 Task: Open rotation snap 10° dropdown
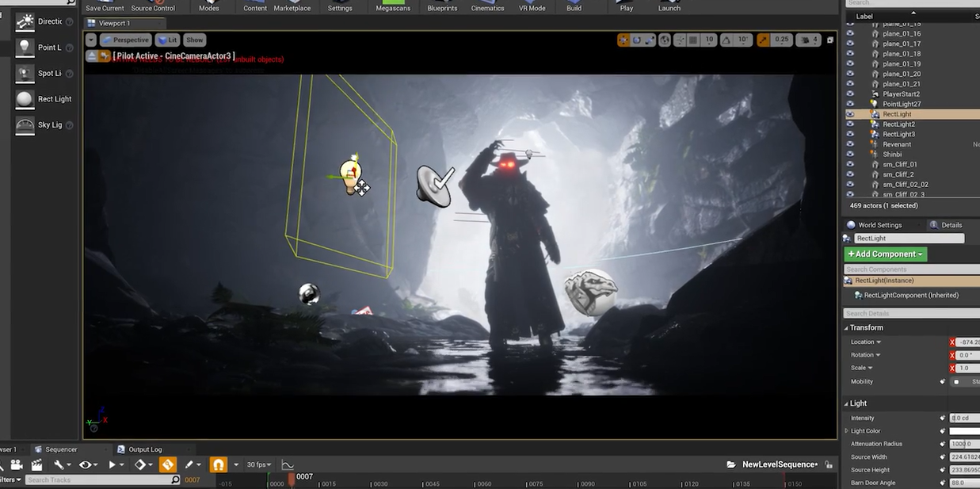coord(743,40)
